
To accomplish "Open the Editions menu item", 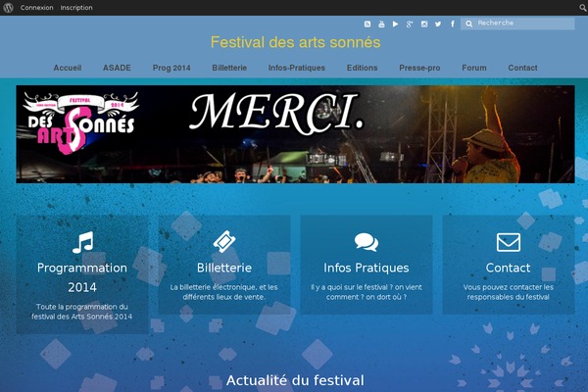I will coord(362,68).
